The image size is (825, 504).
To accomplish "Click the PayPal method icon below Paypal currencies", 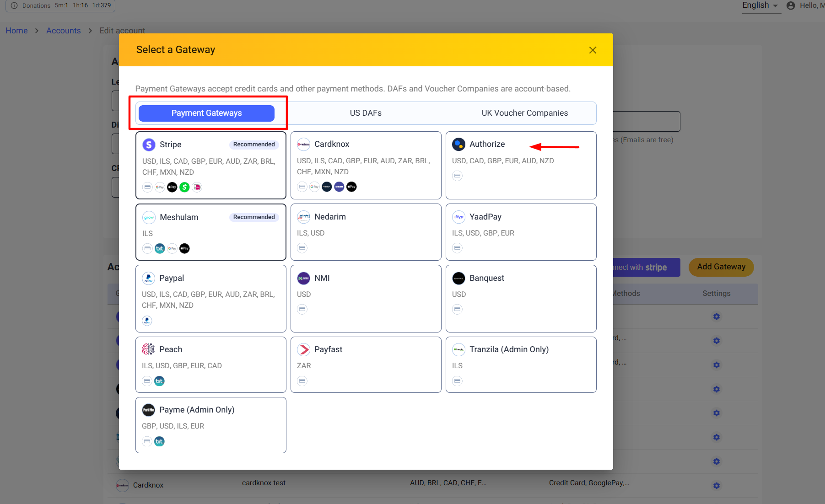I will [147, 321].
